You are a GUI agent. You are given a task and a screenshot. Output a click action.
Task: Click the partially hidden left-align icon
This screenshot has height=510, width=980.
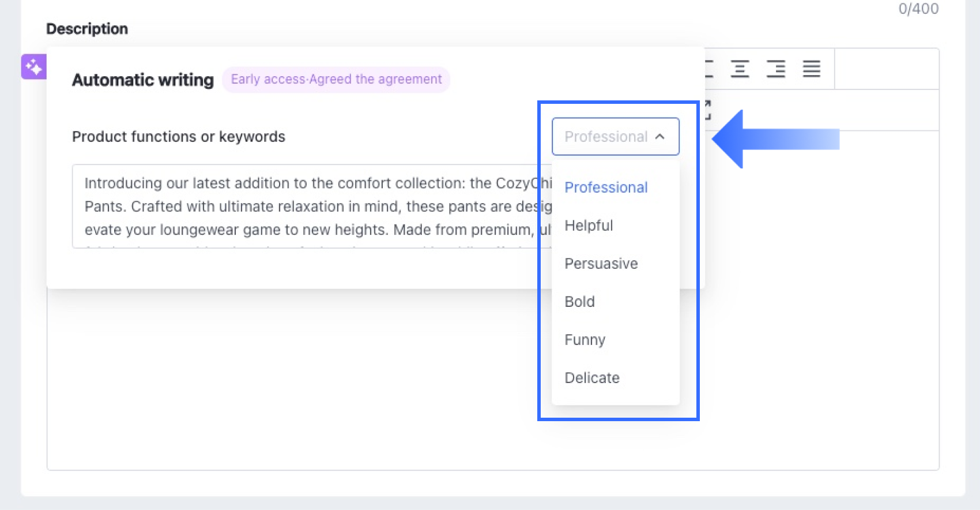[709, 69]
